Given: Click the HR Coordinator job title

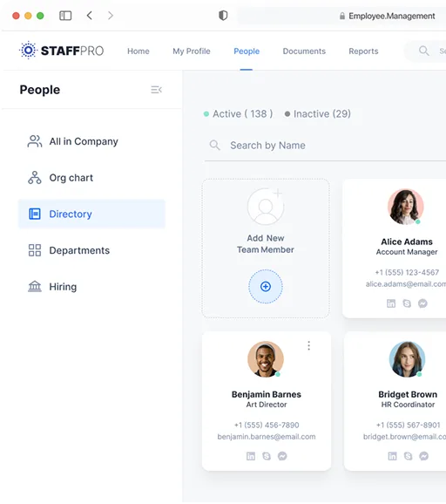Looking at the screenshot, I should [x=409, y=405].
